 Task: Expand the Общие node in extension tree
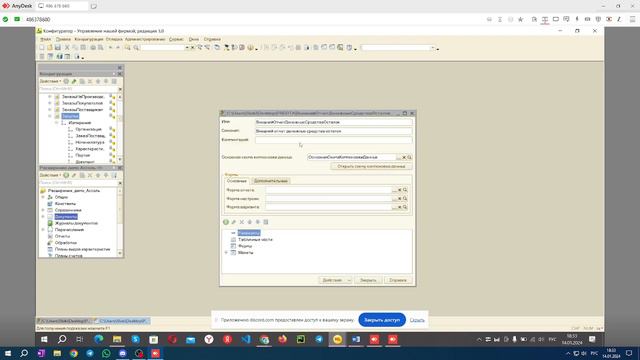(43, 197)
